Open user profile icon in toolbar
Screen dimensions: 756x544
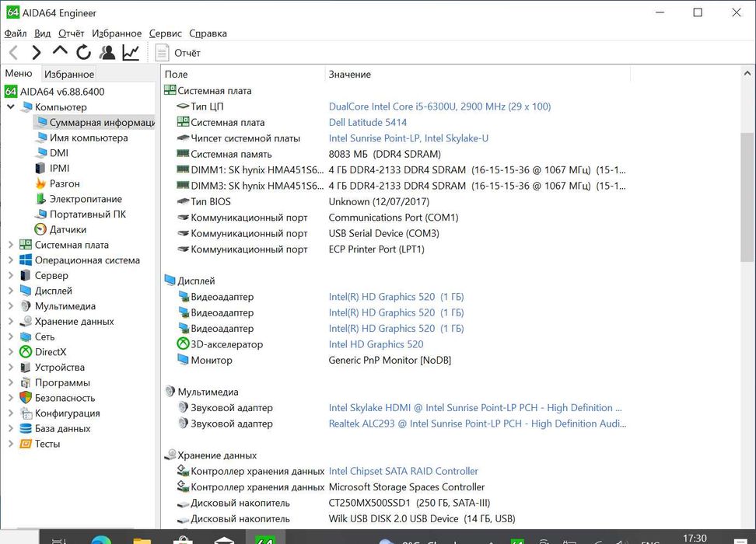107,52
